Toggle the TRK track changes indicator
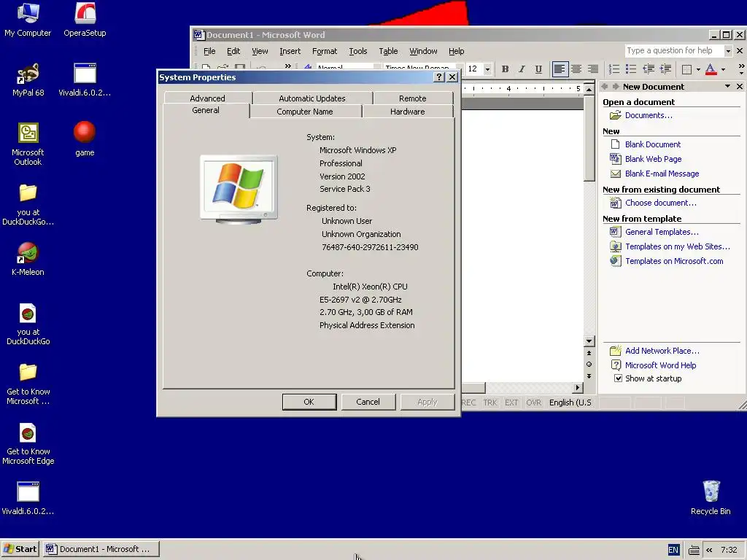The width and height of the screenshot is (747, 560). tap(489, 402)
